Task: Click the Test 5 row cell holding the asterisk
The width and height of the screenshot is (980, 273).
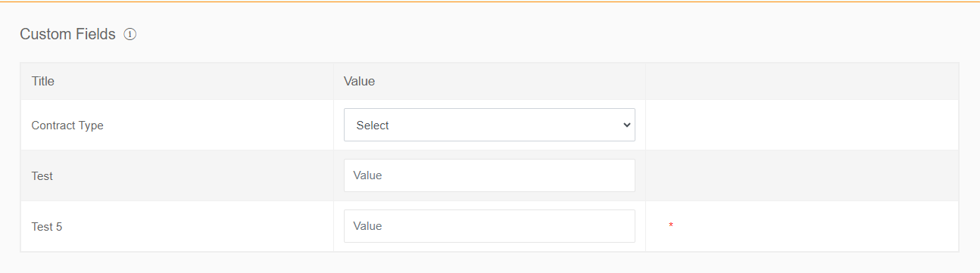Action: tap(802, 226)
